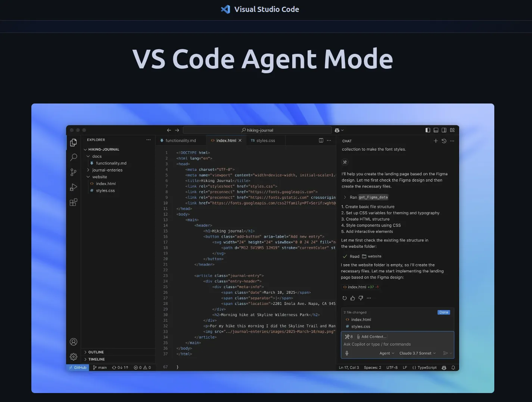Toggle the secondary side bar layout icon
Viewport: 532px width, 402px height.
444,130
